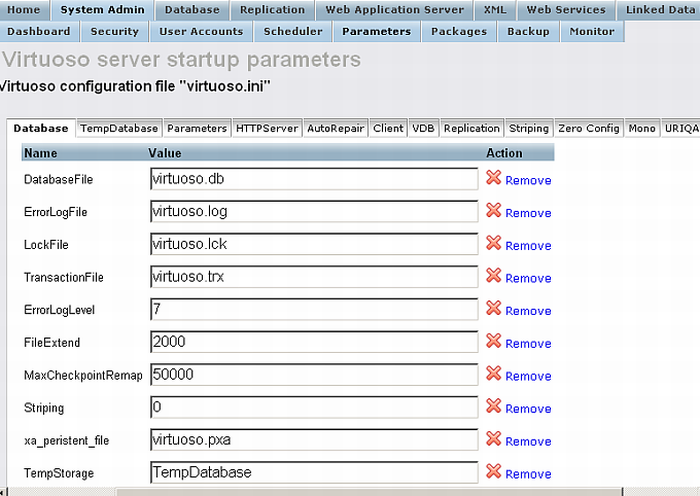Open the Home top-level tab
This screenshot has height=496, width=700.
point(24,10)
